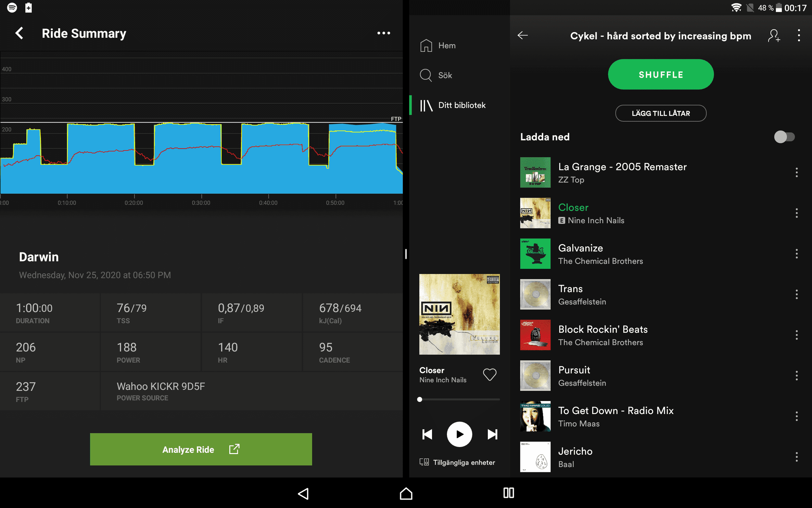This screenshot has width=812, height=508.
Task: Like Closer with the heart icon
Action: click(x=489, y=375)
